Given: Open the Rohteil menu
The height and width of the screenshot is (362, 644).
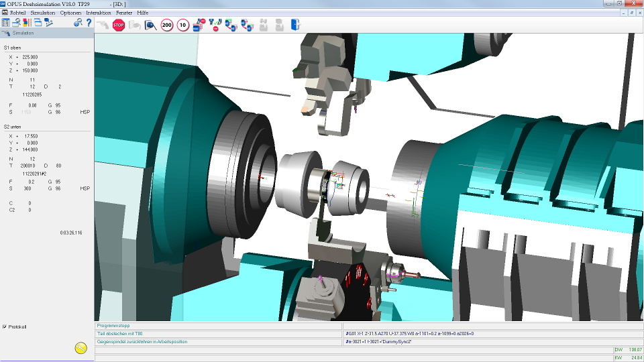Looking at the screenshot, I should [17, 13].
